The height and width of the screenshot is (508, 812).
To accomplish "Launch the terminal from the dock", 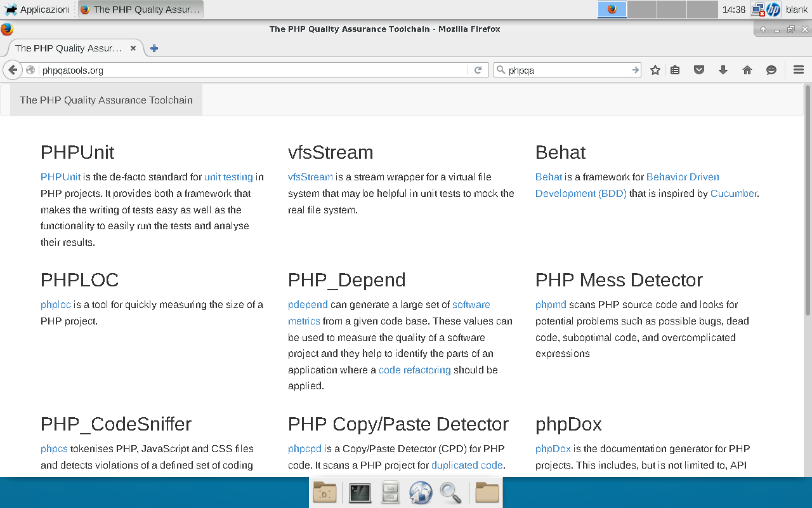I will pyautogui.click(x=360, y=493).
